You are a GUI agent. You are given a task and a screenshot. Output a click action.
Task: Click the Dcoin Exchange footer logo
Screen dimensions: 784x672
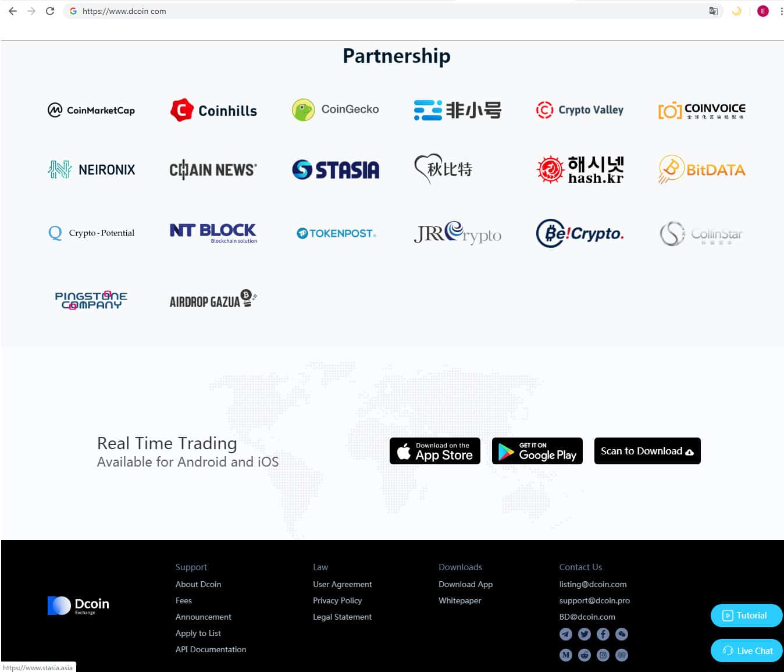[79, 606]
